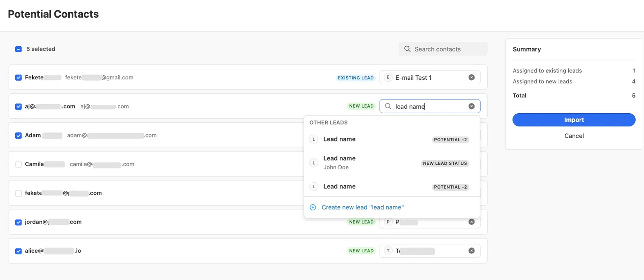Screen dimensions: 644x280
Task: Click the Import button
Action: 574,120
